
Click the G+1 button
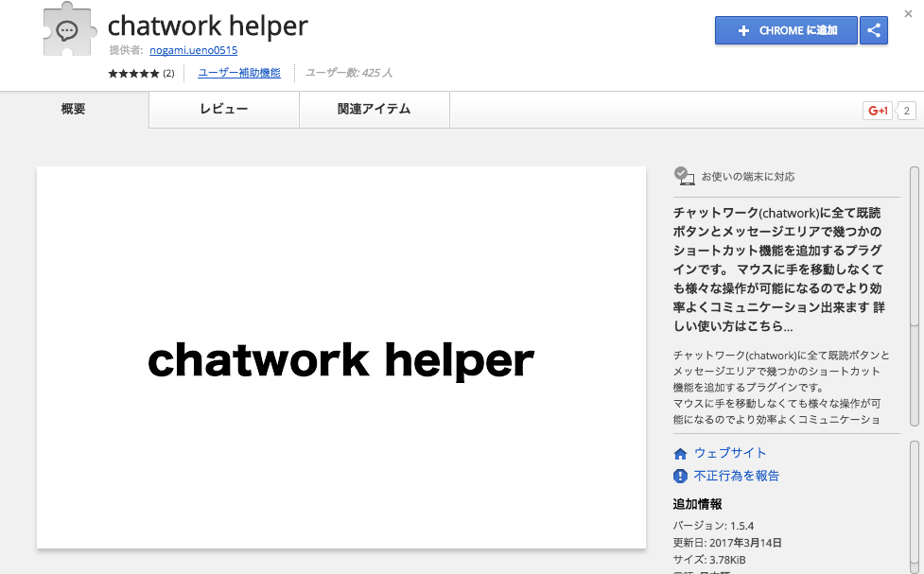coord(878,111)
